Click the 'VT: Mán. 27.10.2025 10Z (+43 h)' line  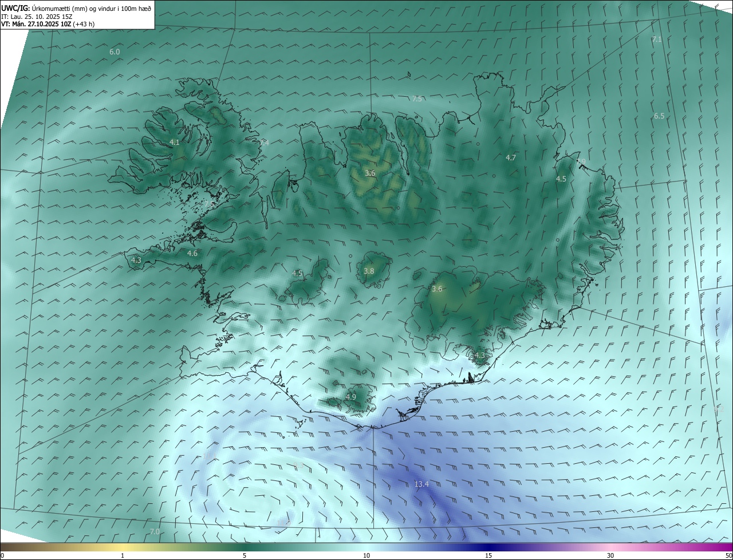(48, 24)
